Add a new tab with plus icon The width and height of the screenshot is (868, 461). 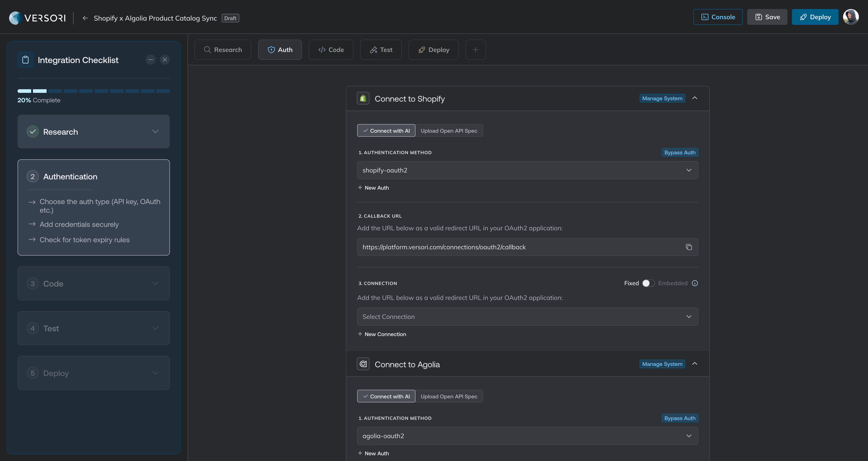coord(475,49)
